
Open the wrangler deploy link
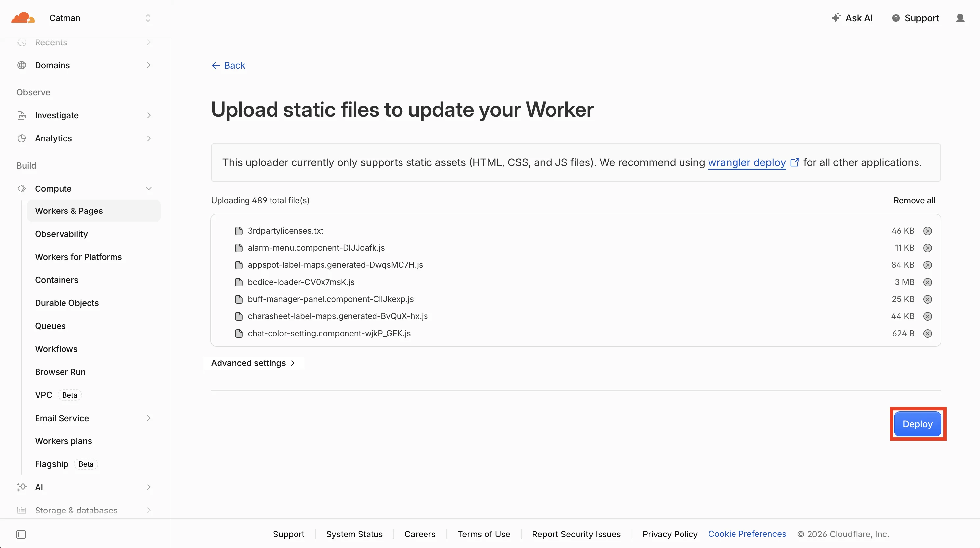click(746, 162)
